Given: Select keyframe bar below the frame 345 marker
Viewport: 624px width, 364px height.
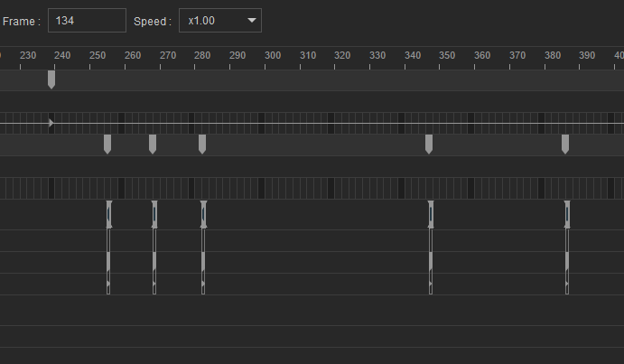Looking at the screenshot, I should pyautogui.click(x=431, y=215).
